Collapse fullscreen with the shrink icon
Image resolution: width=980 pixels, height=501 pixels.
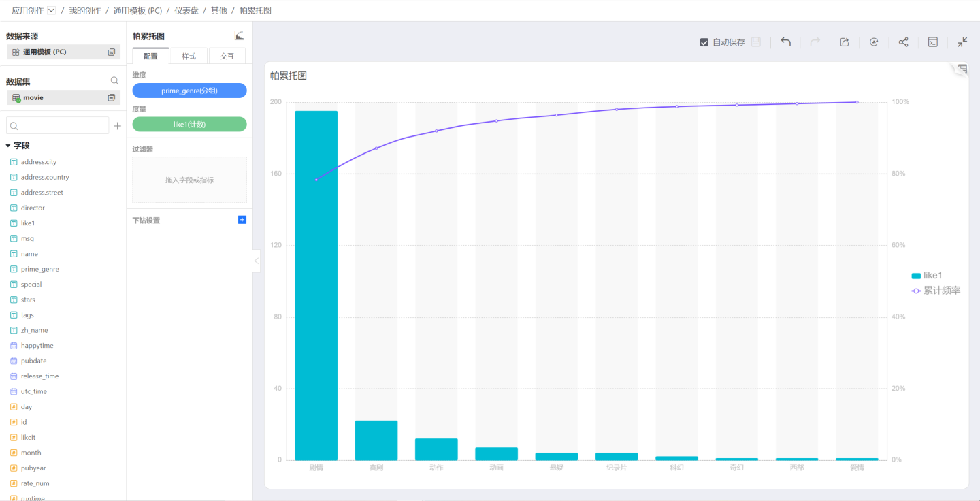pyautogui.click(x=962, y=42)
